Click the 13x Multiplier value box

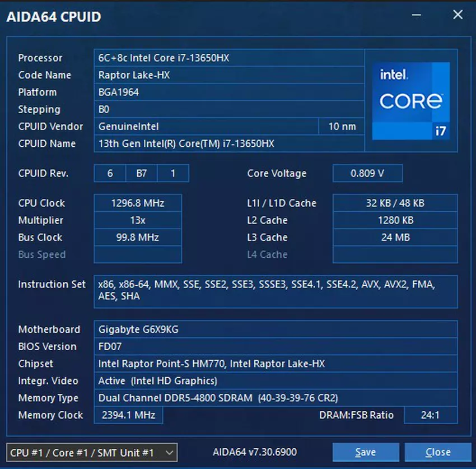(x=137, y=221)
